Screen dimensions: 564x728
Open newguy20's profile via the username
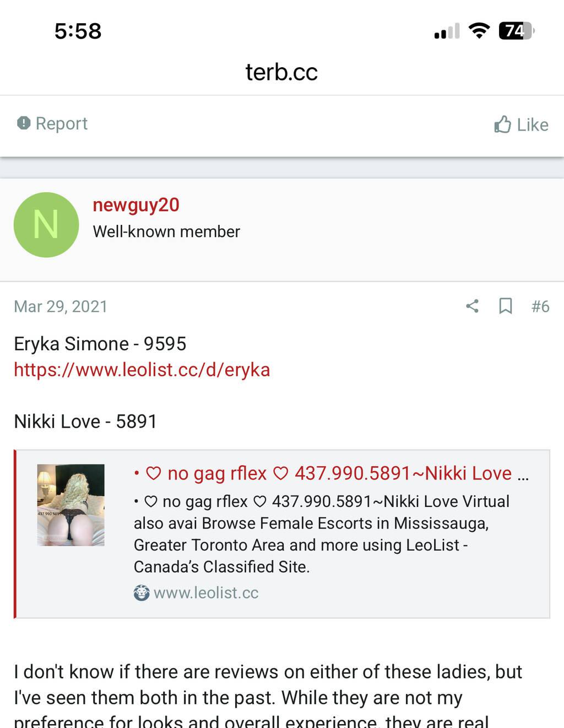(x=136, y=204)
